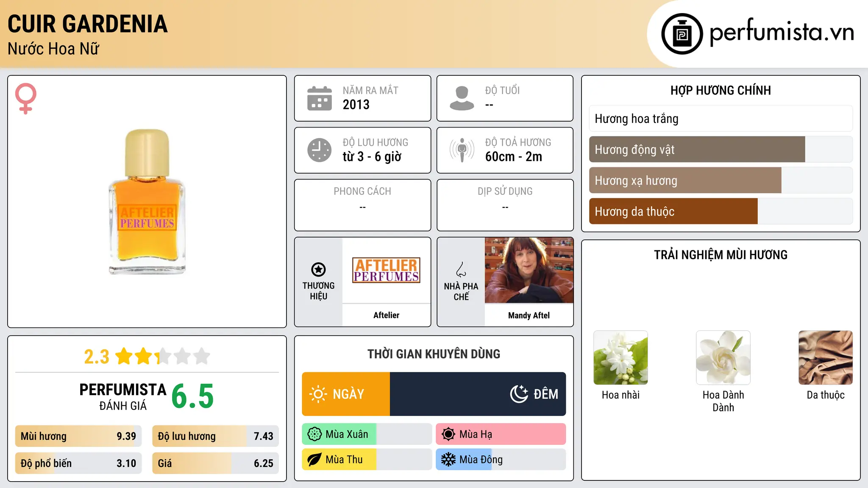Click the Độ lưu hương 7.43 score bar

pyautogui.click(x=216, y=436)
